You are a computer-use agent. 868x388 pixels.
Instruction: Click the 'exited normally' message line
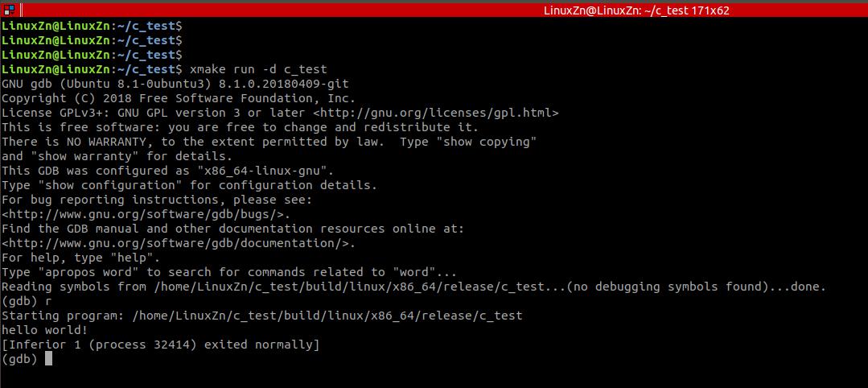(161, 345)
